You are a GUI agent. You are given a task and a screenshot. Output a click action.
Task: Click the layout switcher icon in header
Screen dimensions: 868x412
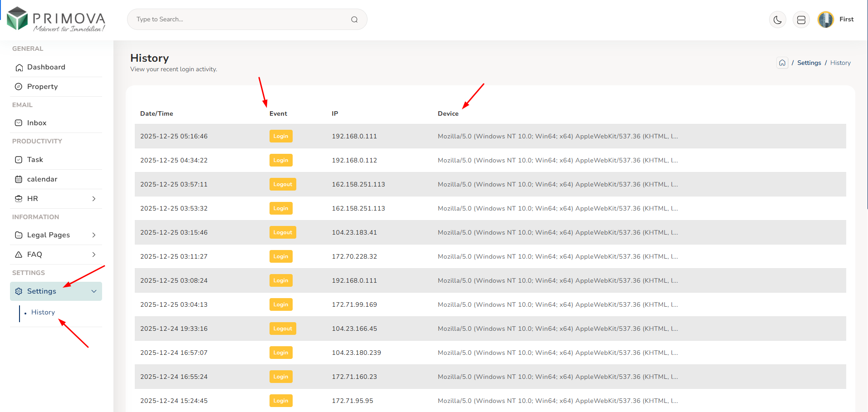pyautogui.click(x=801, y=20)
